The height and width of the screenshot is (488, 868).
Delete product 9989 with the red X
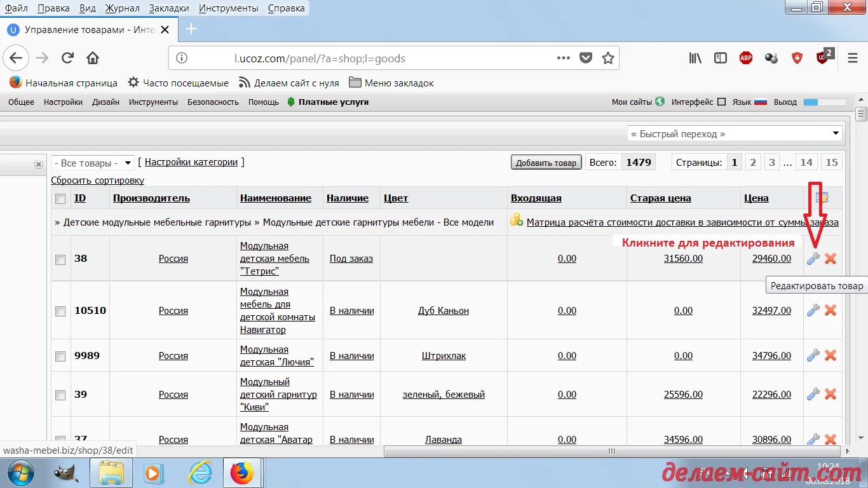pos(830,356)
